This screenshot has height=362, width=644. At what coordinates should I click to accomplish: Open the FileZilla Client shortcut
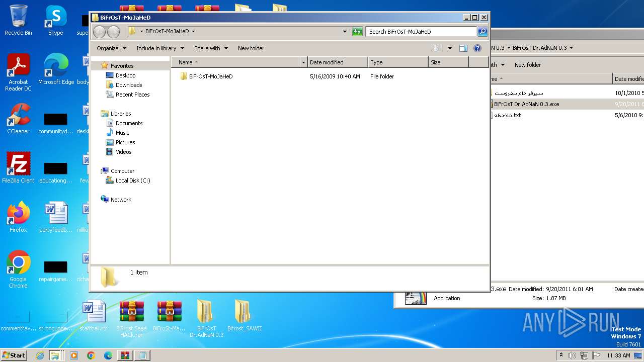[18, 167]
